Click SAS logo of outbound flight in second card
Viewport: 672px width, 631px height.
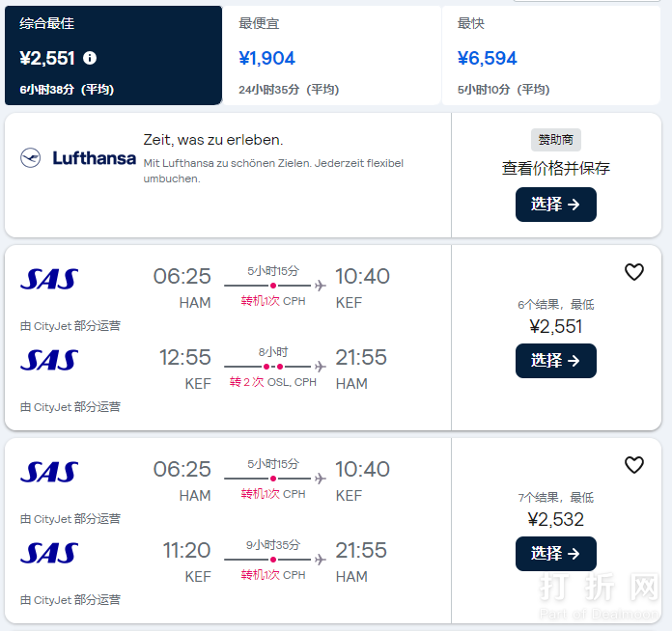click(49, 472)
